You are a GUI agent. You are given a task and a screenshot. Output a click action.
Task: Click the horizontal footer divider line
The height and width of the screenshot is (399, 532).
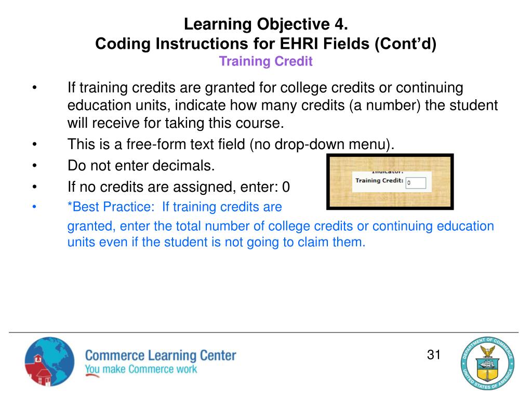click(x=263, y=332)
